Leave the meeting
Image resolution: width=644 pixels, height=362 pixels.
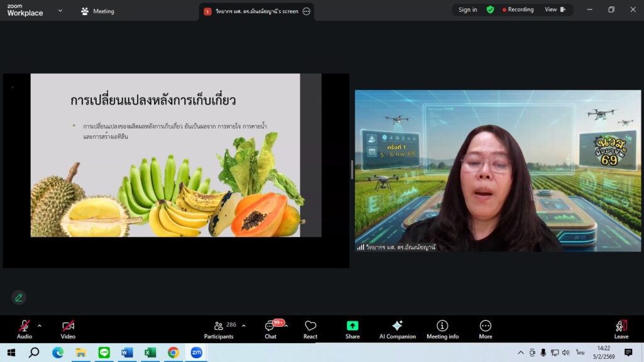tap(621, 327)
